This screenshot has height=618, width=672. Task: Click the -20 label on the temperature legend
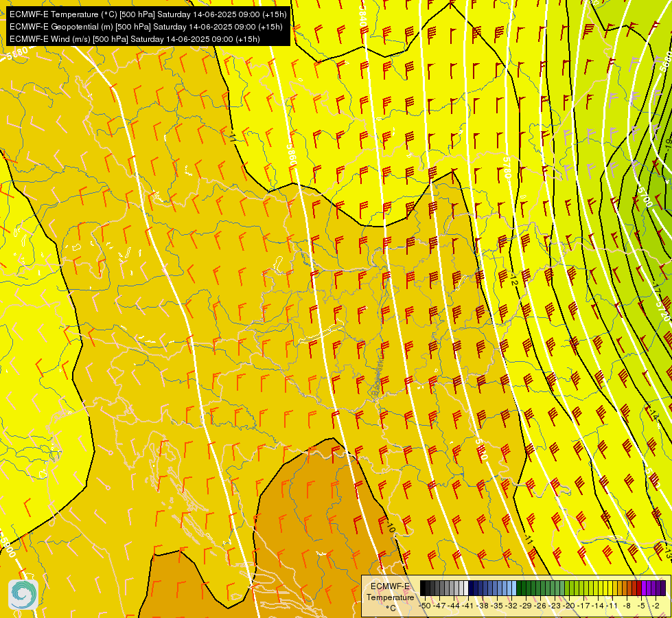click(569, 606)
